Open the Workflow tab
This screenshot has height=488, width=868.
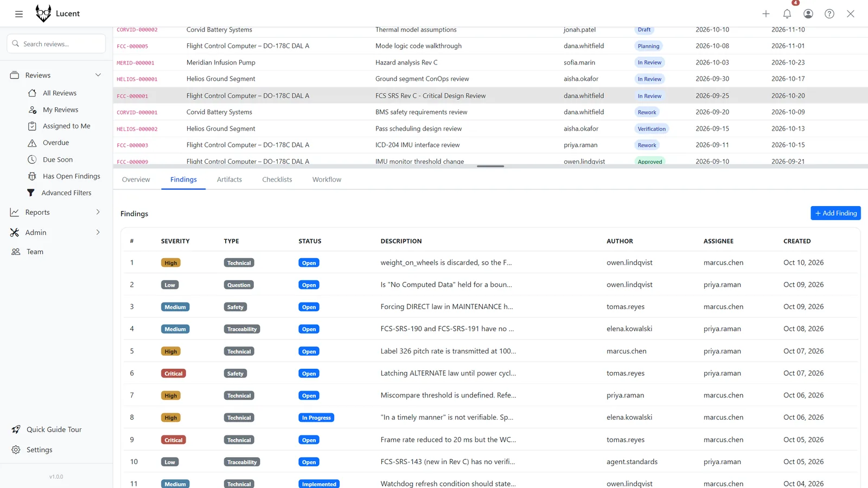pyautogui.click(x=327, y=180)
